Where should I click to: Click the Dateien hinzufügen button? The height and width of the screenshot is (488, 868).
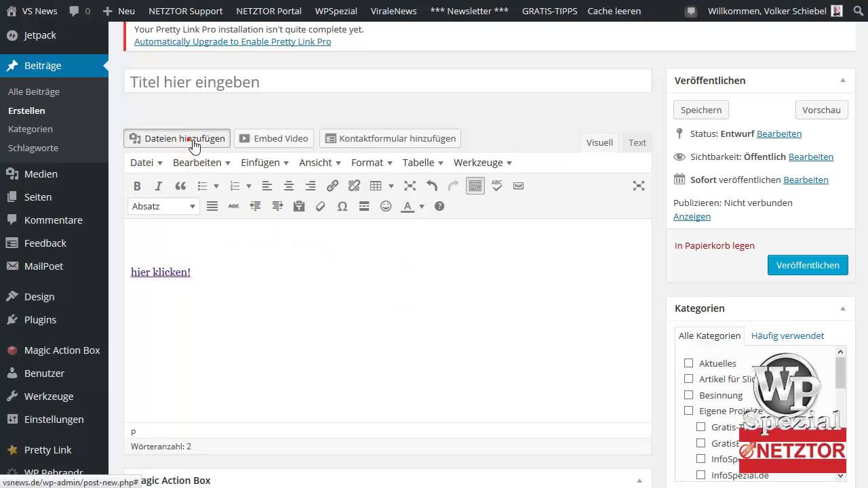click(x=177, y=138)
